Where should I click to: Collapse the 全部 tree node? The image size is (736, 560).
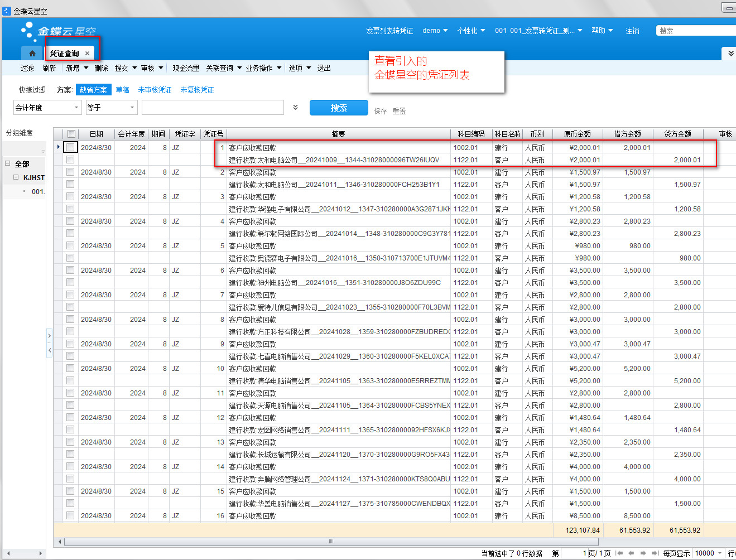click(x=8, y=163)
